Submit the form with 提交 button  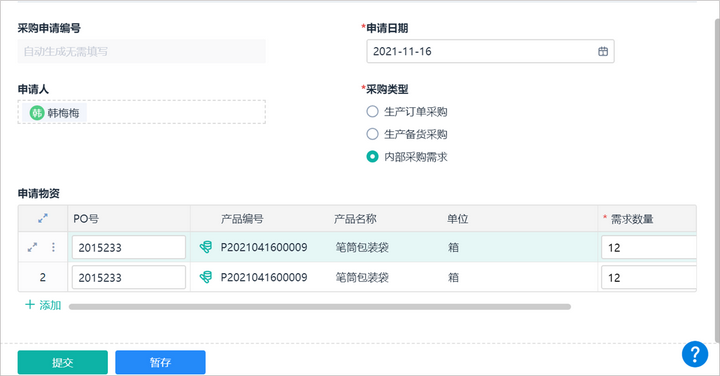[63, 362]
